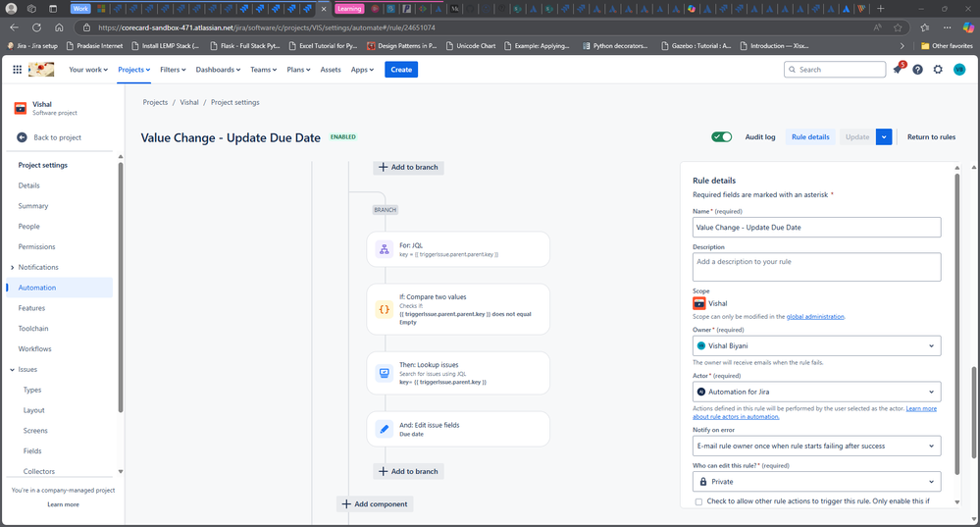Click the rule Name input field

coord(816,228)
